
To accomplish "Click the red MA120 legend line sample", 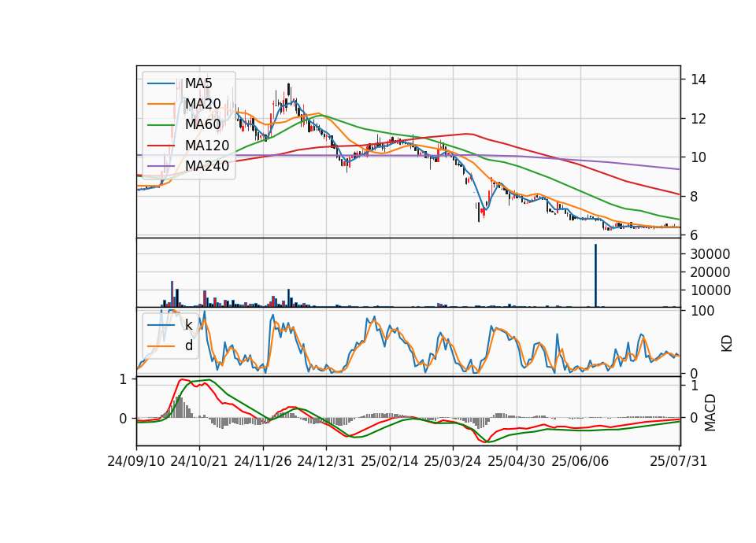I will (161, 146).
